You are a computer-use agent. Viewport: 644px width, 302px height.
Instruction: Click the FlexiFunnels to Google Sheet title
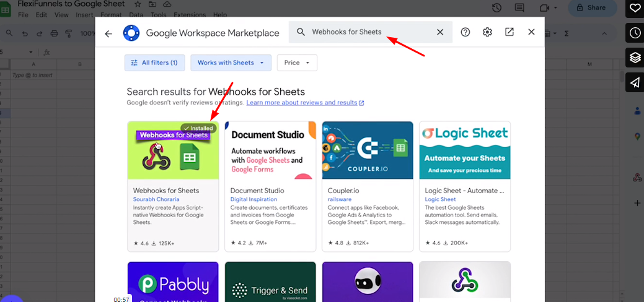[x=71, y=4]
